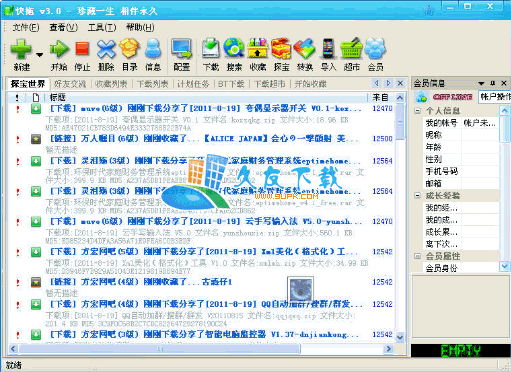Click the green plus 新建 icon
511x372 pixels.
21,49
